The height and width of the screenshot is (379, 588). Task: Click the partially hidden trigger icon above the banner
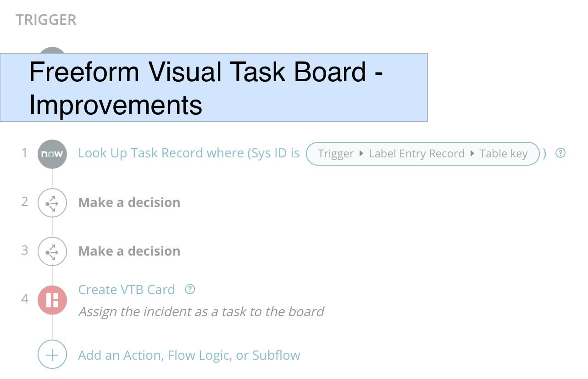tap(52, 50)
